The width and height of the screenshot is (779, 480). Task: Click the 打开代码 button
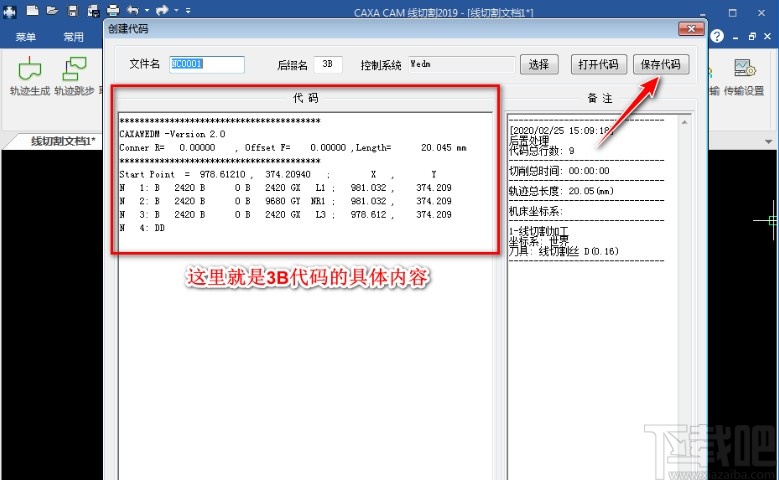pyautogui.click(x=598, y=64)
